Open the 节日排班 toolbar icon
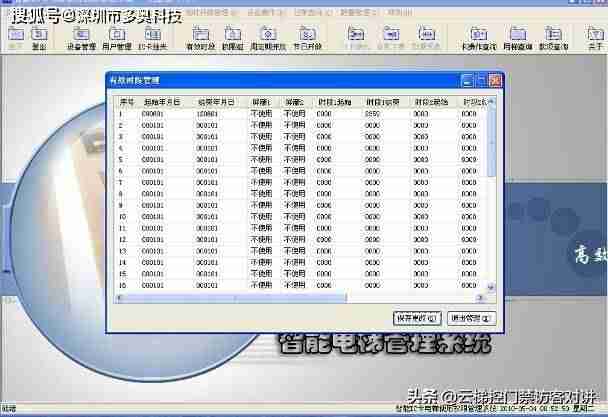The width and height of the screenshot is (608, 417). (x=307, y=38)
